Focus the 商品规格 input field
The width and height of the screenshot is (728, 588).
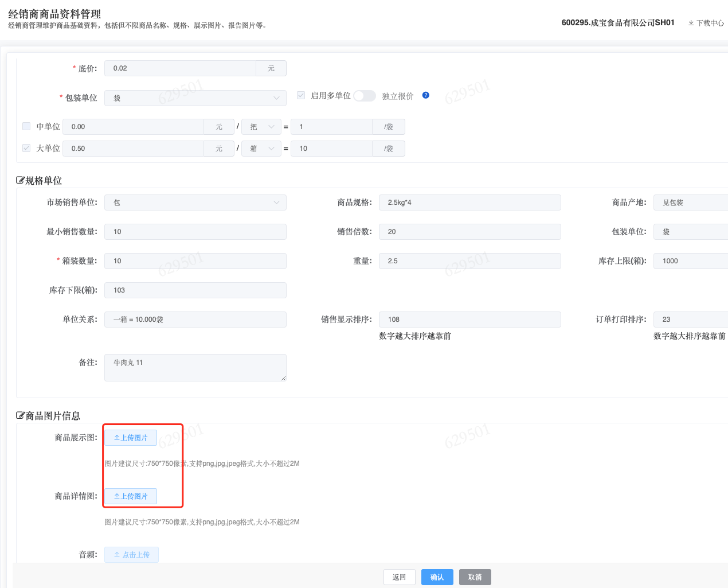point(469,203)
